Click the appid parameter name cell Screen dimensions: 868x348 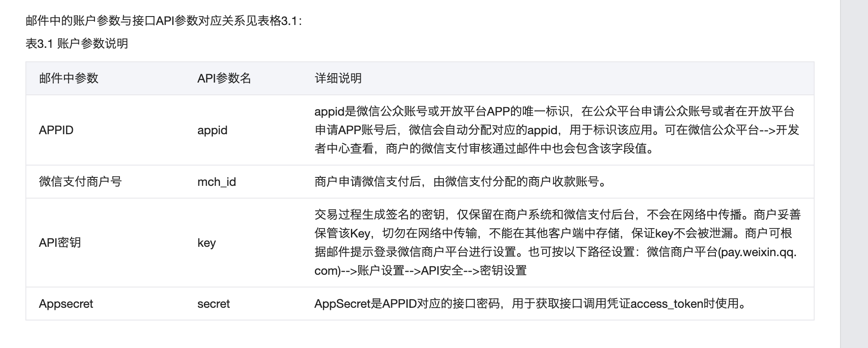pyautogui.click(x=212, y=130)
